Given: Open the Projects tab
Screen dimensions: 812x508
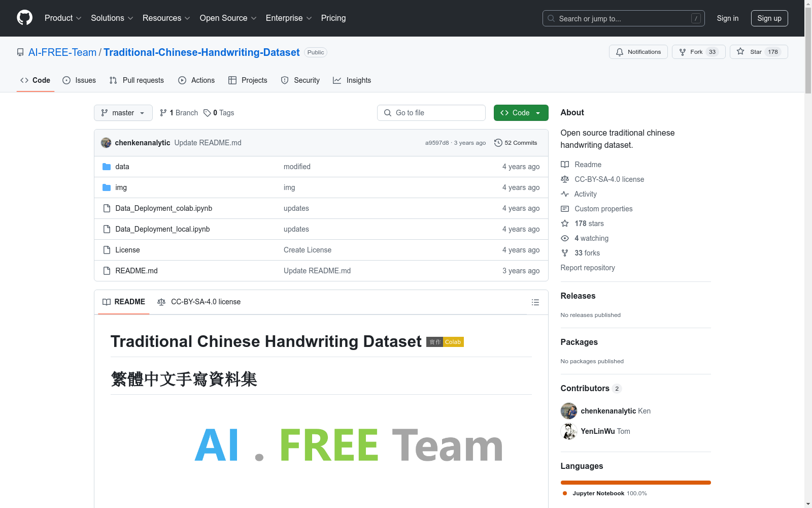Looking at the screenshot, I should tap(248, 80).
